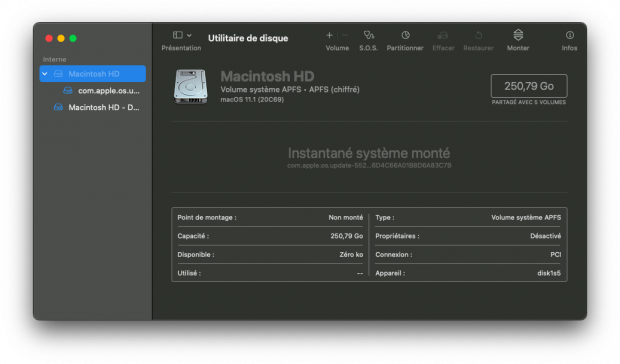
Task: Click the 250,79 Go capacity box
Action: tap(529, 86)
